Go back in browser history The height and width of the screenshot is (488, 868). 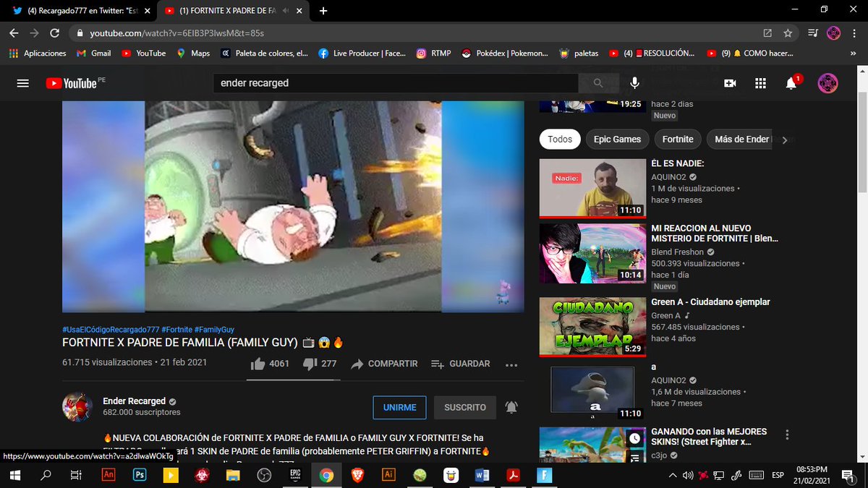(14, 33)
